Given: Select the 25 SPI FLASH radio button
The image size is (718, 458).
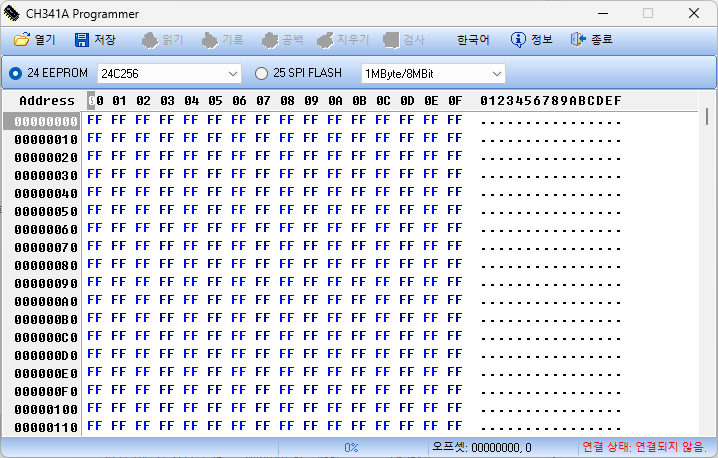Looking at the screenshot, I should tap(261, 73).
